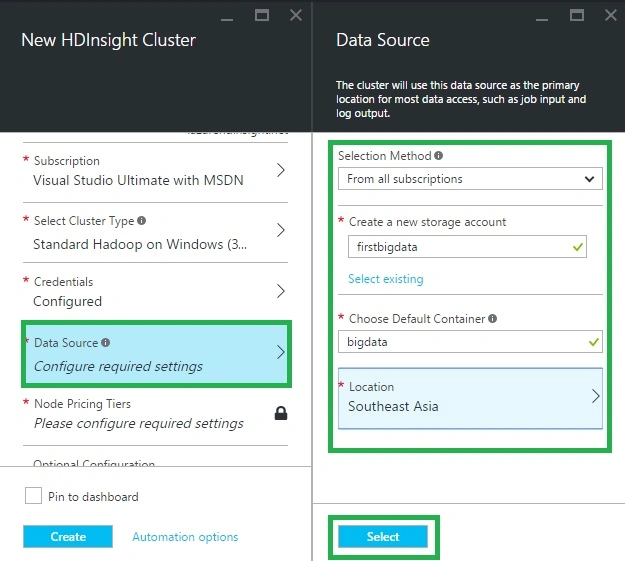Open the Credentials Configured item
The image size is (625, 561).
155,292
